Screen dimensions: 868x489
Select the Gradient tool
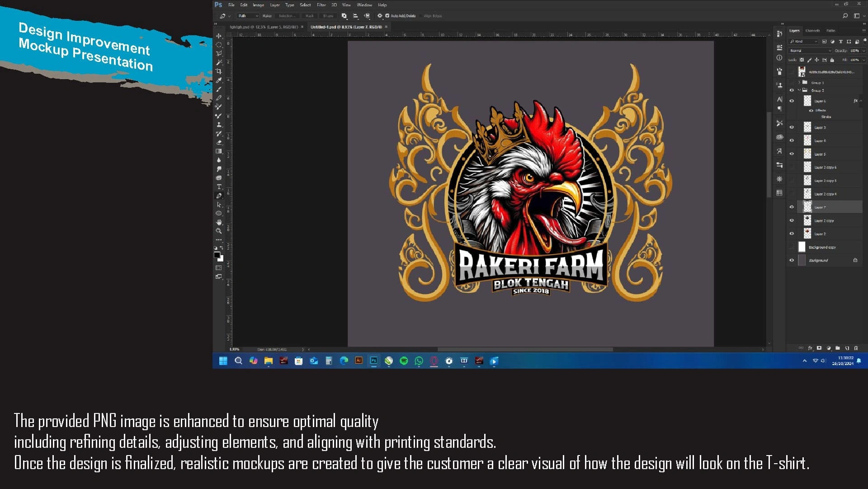(x=219, y=152)
